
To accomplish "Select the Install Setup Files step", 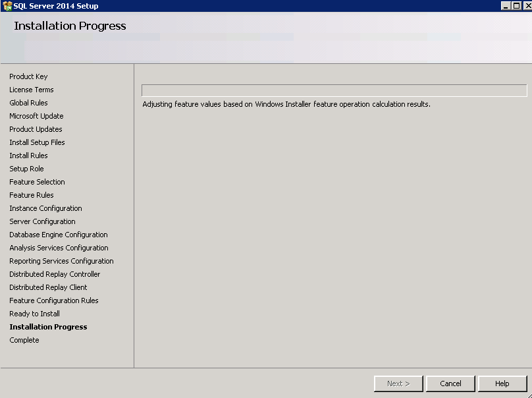I will 37,142.
